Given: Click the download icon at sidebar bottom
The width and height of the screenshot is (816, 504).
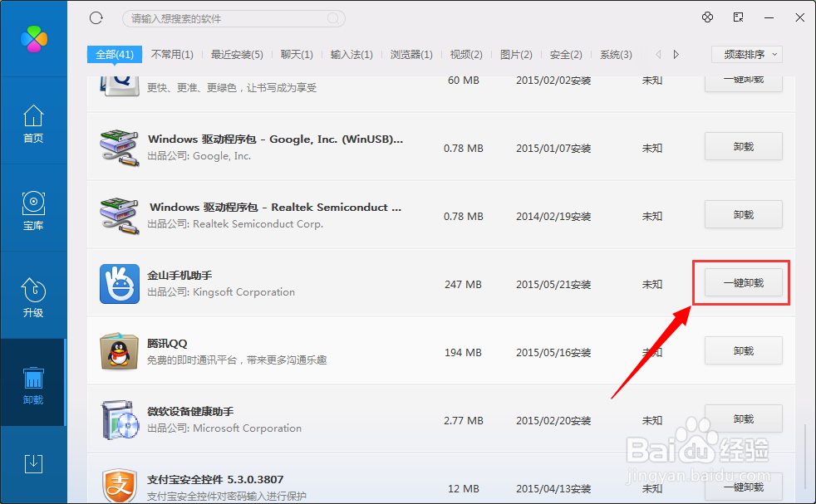Looking at the screenshot, I should [x=33, y=464].
